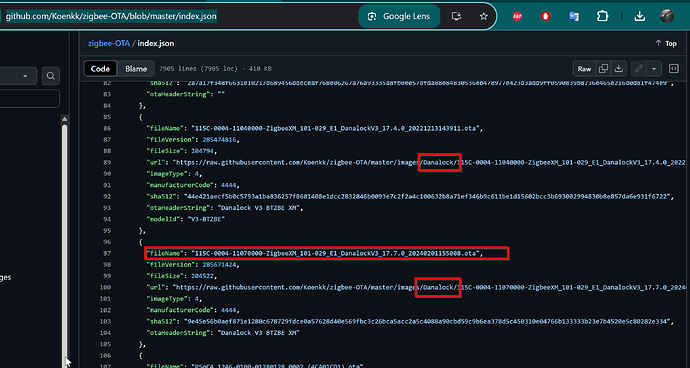The image size is (690, 368).
Task: Open Google Lens from the address bar
Action: 399,16
